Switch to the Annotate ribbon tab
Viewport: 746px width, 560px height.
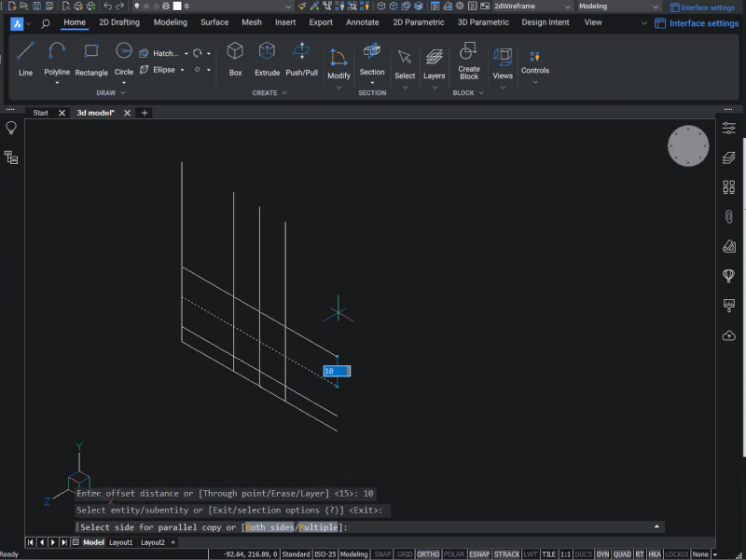coord(362,22)
